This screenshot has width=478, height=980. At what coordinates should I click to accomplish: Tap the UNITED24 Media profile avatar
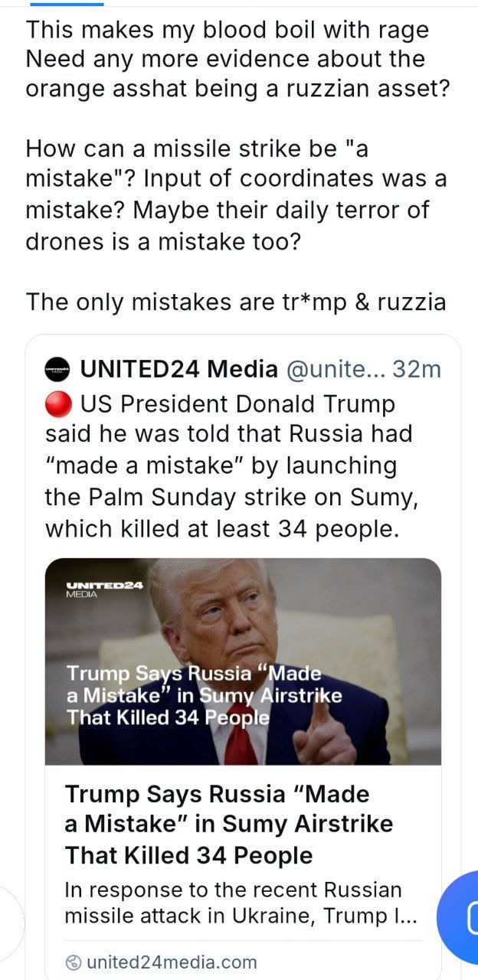(x=58, y=369)
